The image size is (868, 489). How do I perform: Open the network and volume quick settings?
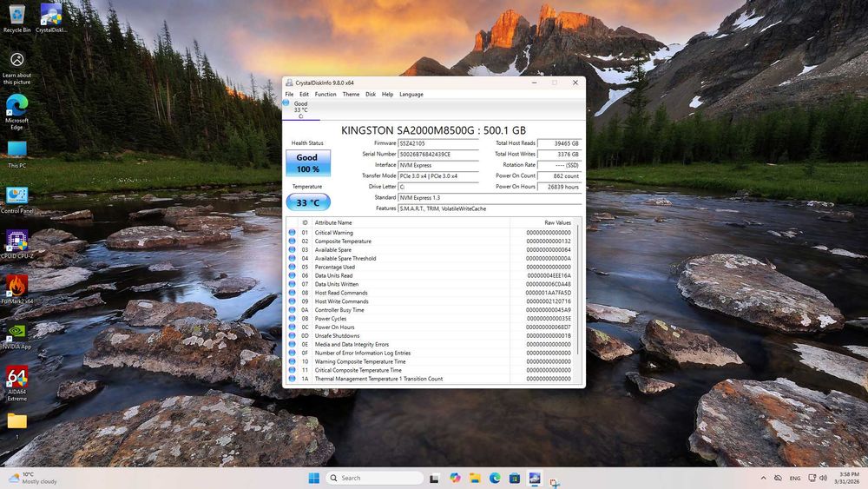pyautogui.click(x=818, y=478)
